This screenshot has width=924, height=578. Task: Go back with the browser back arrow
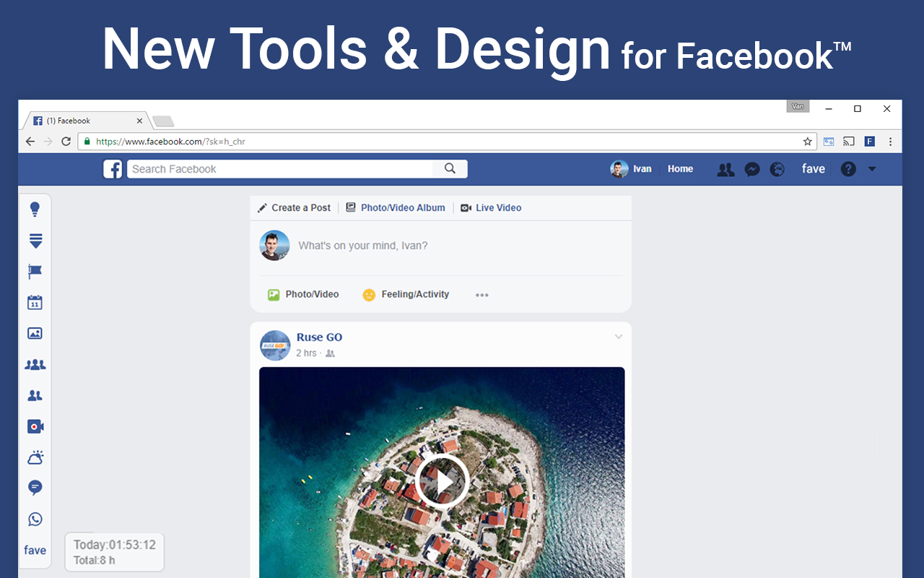[x=30, y=142]
